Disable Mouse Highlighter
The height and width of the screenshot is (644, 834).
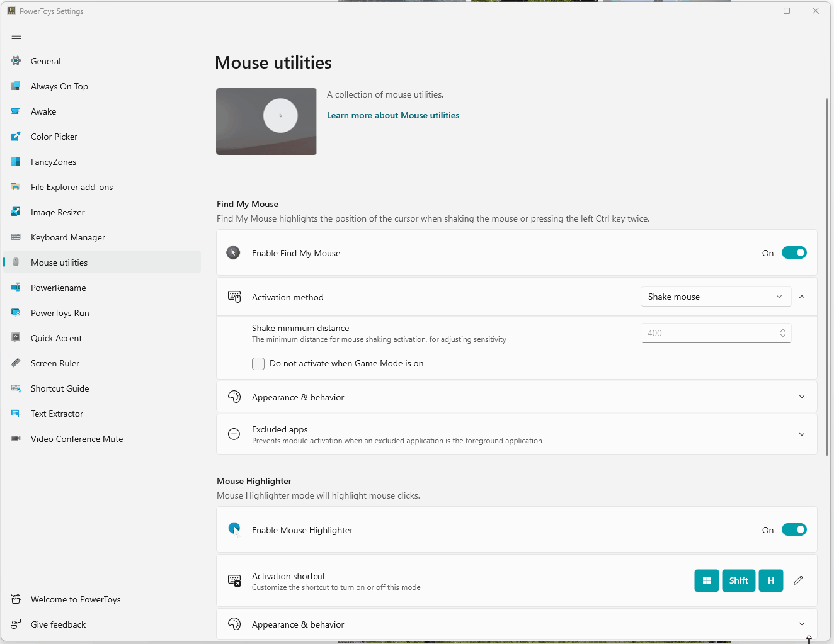coord(794,529)
